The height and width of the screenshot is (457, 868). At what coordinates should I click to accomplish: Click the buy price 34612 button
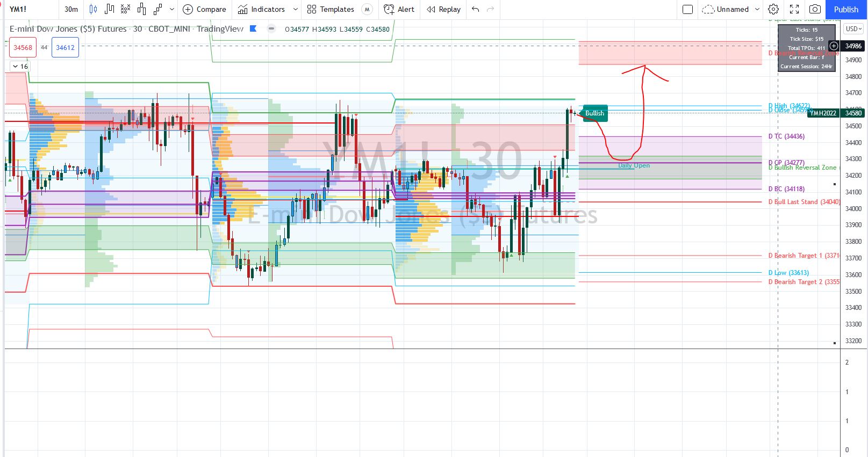(65, 47)
